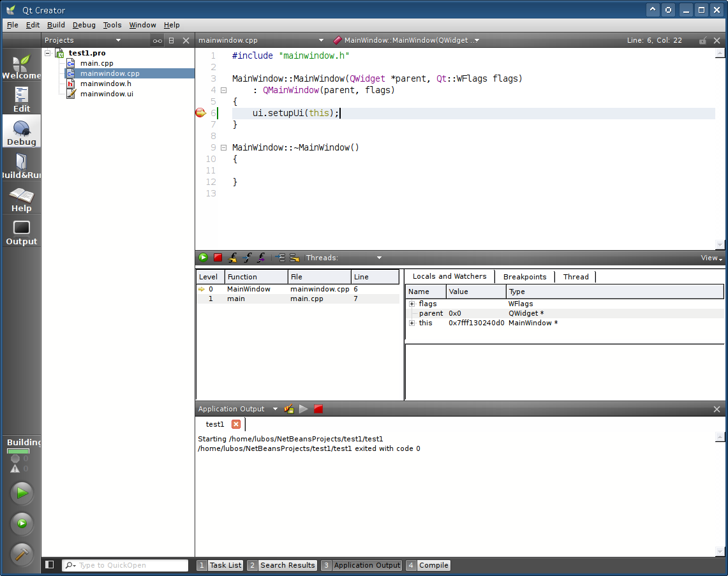728x576 pixels.
Task: Click green build progress bar under Building
Action: pos(18,451)
